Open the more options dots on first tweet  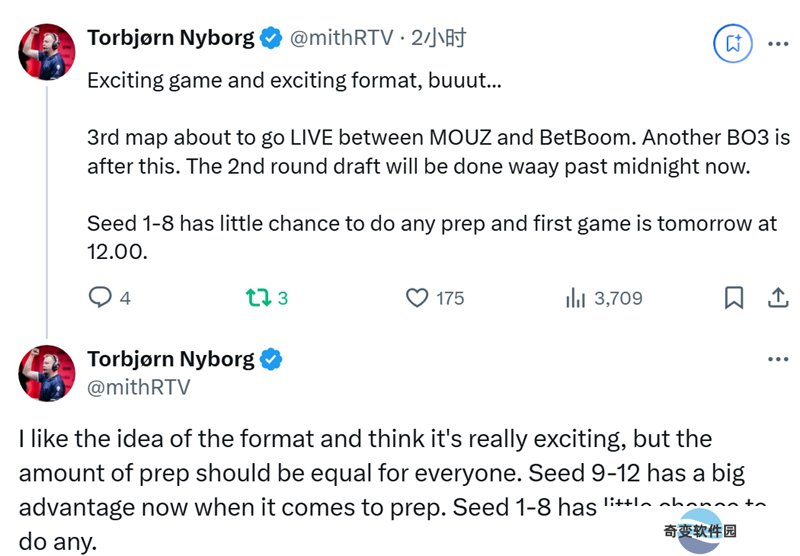tap(778, 44)
